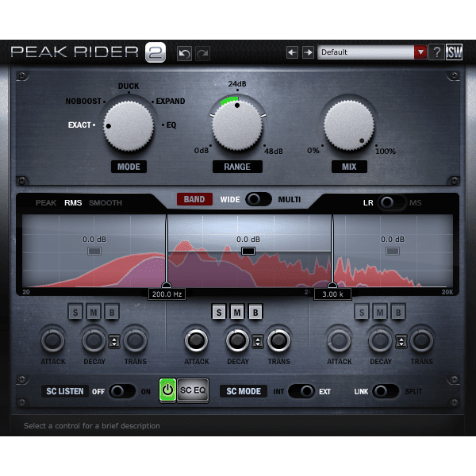
Task: Open the SC EQ button
Action: click(x=193, y=390)
